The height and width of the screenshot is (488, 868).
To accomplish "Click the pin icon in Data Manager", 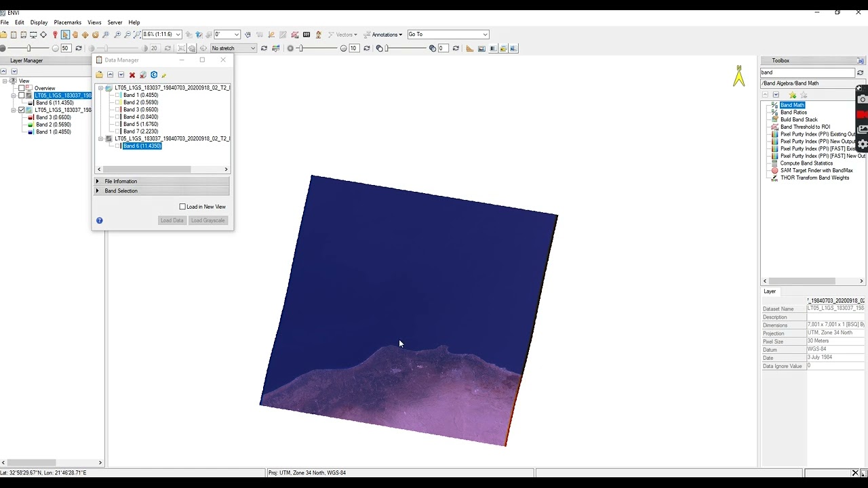I will coord(164,75).
